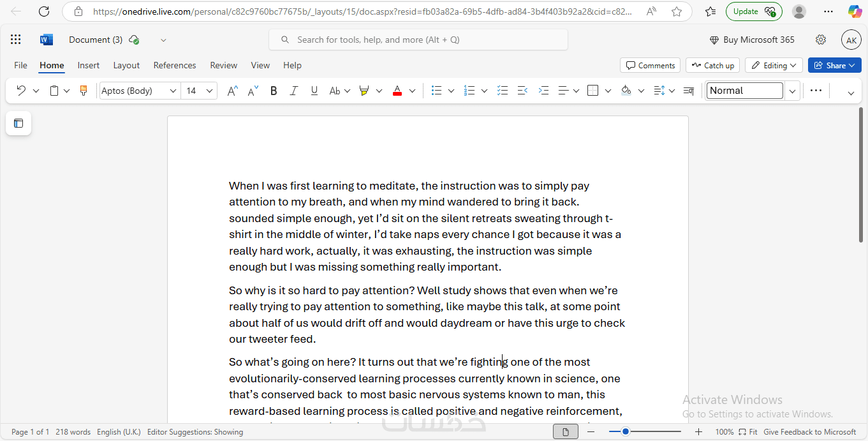The image size is (868, 441).
Task: Open the AK account avatar
Action: tap(851, 40)
